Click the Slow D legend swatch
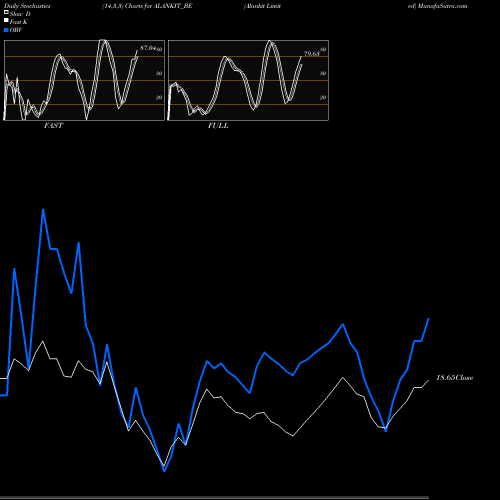 click(x=6, y=12)
